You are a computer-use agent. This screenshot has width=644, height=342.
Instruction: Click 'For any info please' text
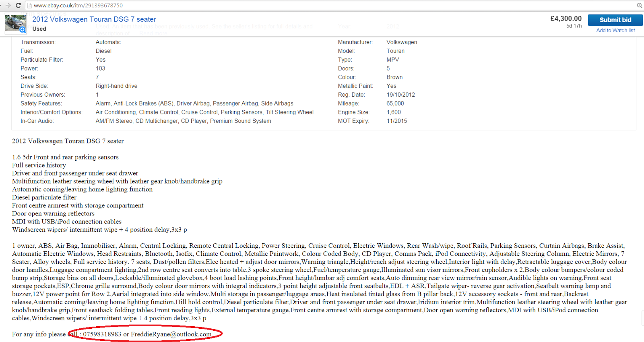(x=39, y=334)
